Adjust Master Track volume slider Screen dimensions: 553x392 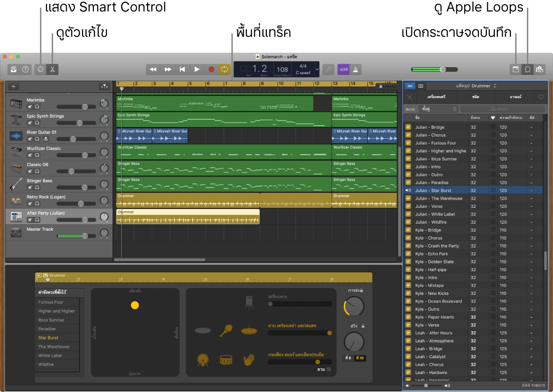(76, 236)
